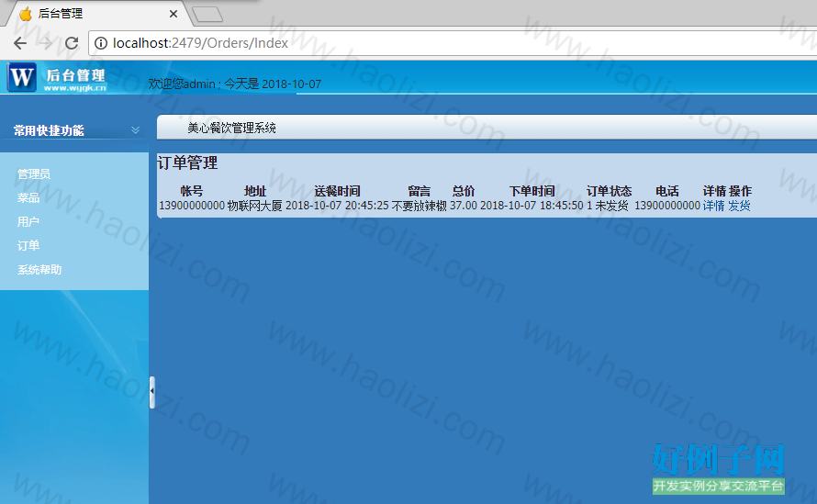Open 菜品 in the sidebar
The width and height of the screenshot is (817, 504).
[x=28, y=198]
